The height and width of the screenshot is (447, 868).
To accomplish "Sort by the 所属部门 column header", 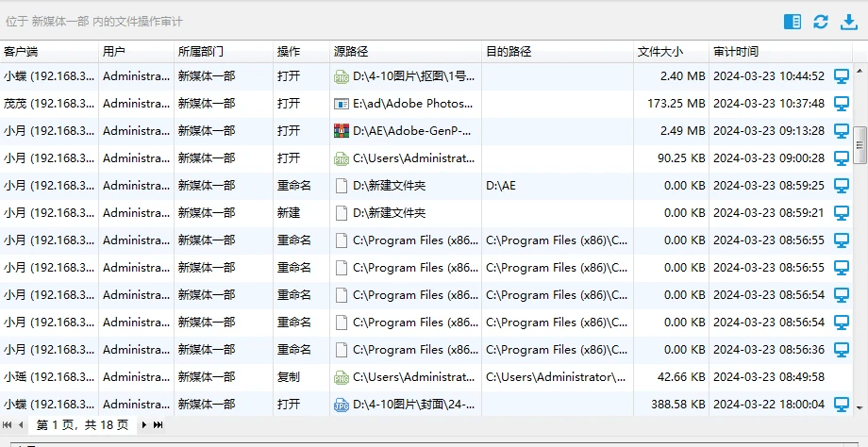I will tap(224, 52).
